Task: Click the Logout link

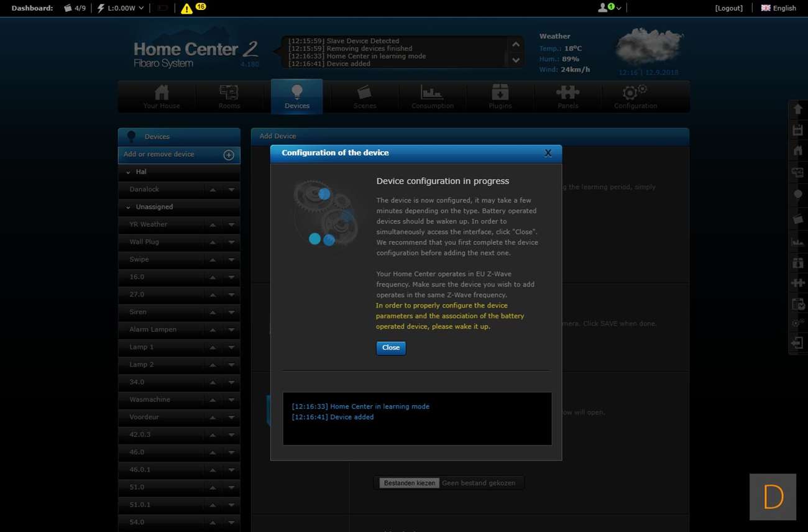Action: coord(729,8)
